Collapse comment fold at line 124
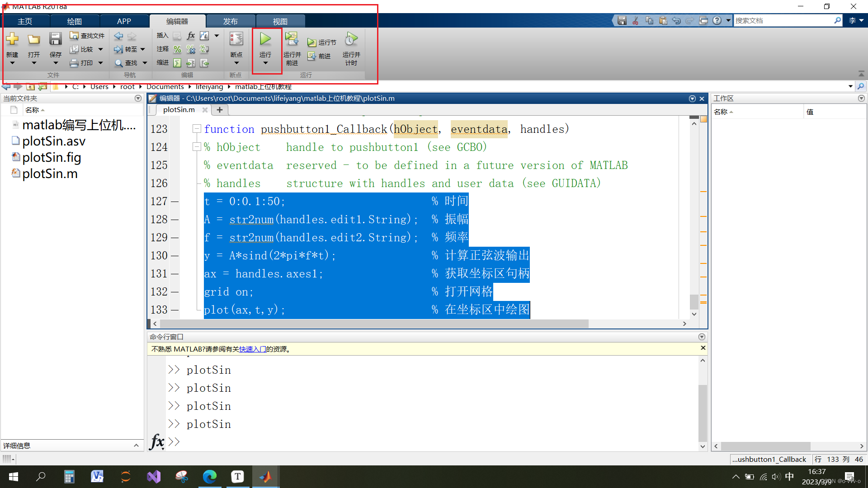This screenshot has height=488, width=868. point(197,147)
